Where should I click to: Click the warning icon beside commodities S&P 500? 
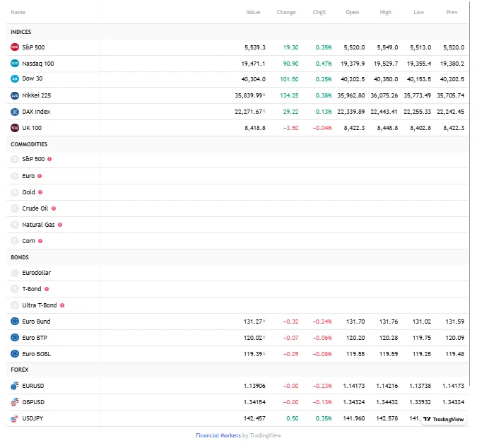pyautogui.click(x=49, y=159)
